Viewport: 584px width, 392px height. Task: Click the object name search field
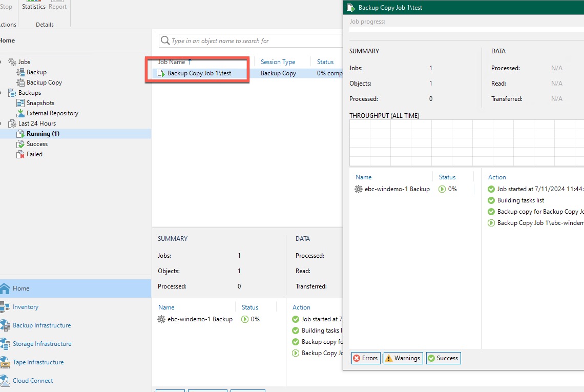coord(251,41)
